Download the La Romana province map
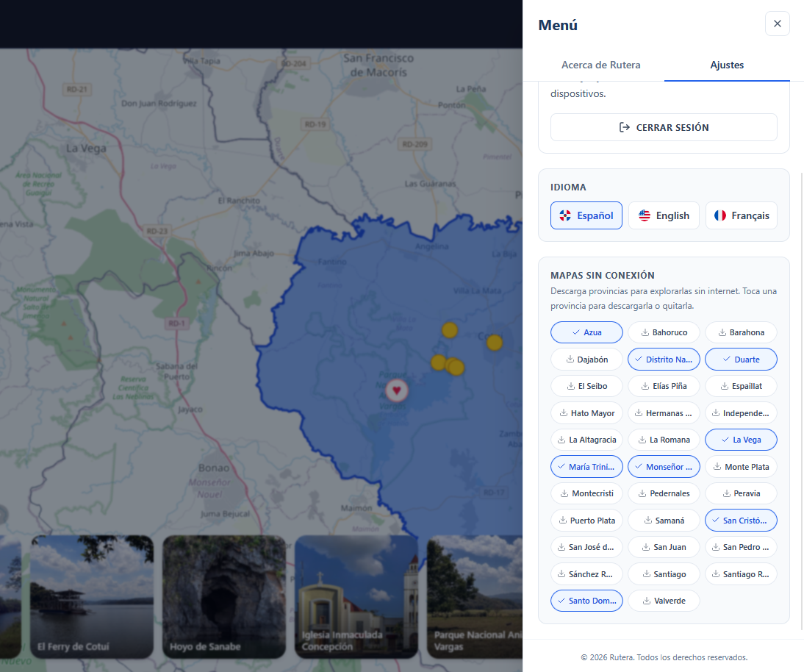The width and height of the screenshot is (804, 672). point(664,440)
